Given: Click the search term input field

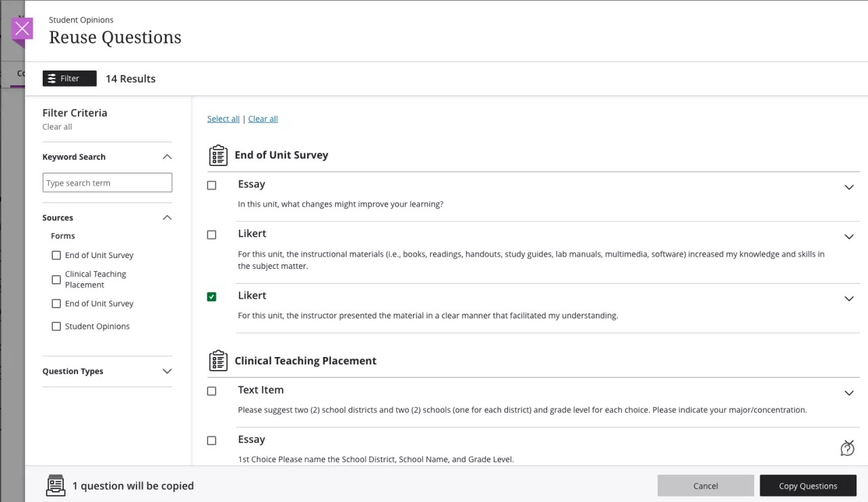Looking at the screenshot, I should coord(107,182).
